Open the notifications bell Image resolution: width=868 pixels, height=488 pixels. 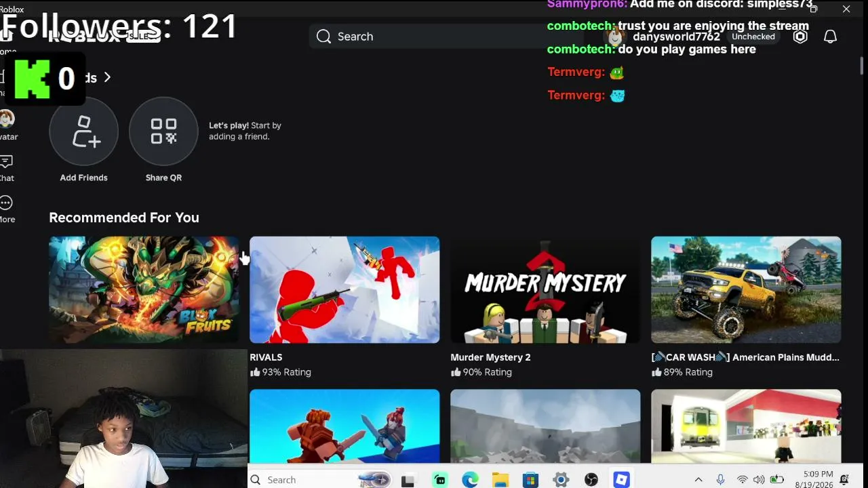pos(830,37)
